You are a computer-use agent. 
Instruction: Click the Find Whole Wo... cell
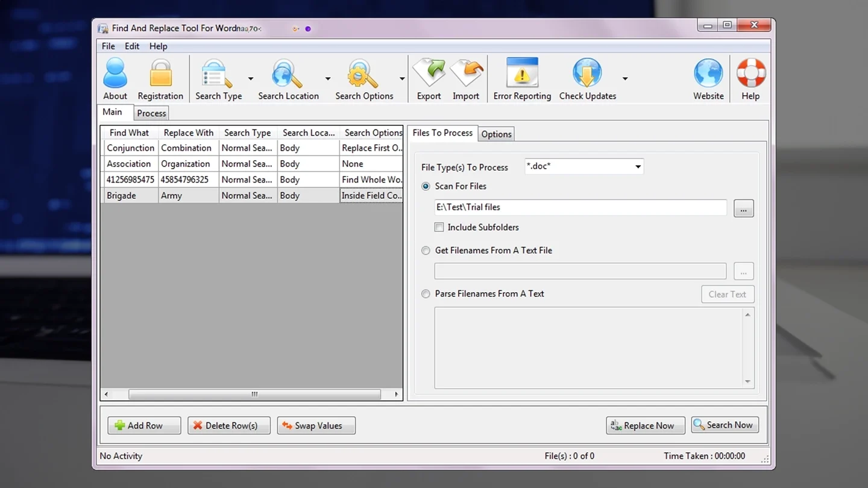(x=371, y=180)
